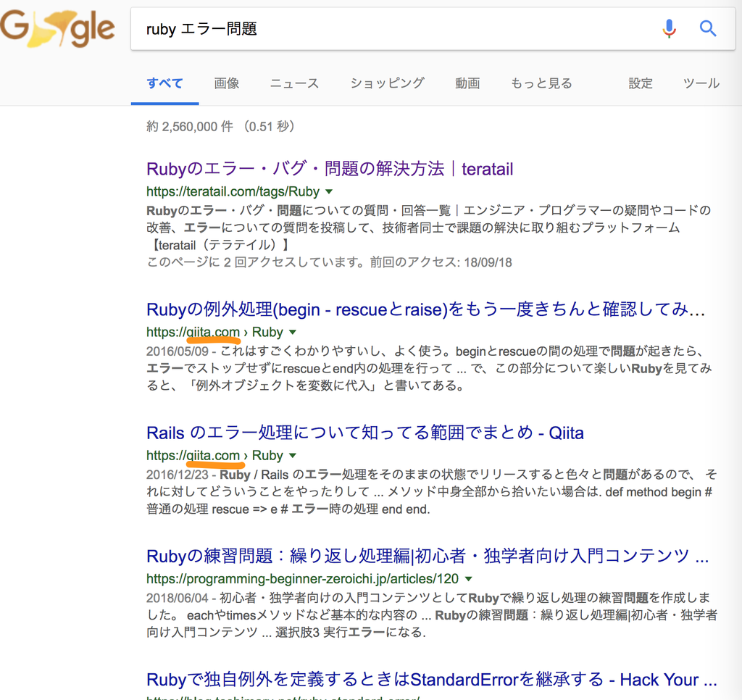Start voice search with microphone icon
The image size is (742, 700).
click(669, 28)
